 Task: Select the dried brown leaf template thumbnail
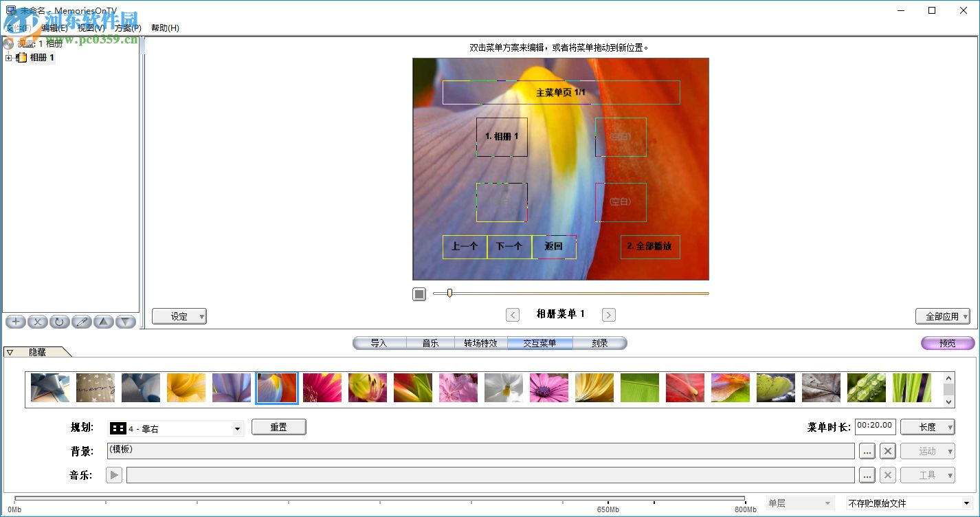coord(821,388)
